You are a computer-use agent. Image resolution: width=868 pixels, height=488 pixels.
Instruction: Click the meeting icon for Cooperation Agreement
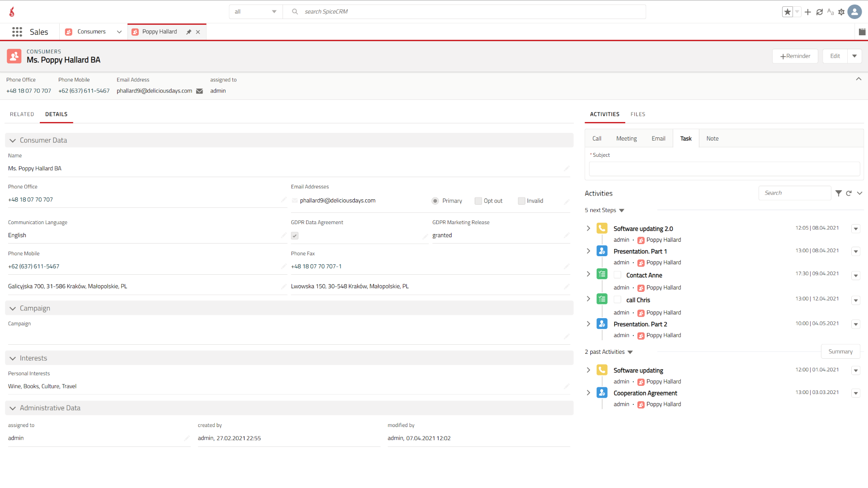point(602,393)
